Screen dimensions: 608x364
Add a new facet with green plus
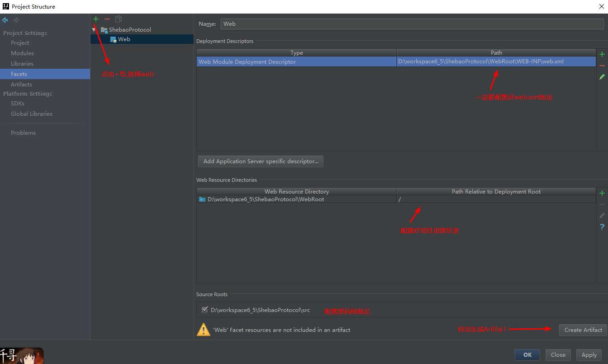click(96, 19)
